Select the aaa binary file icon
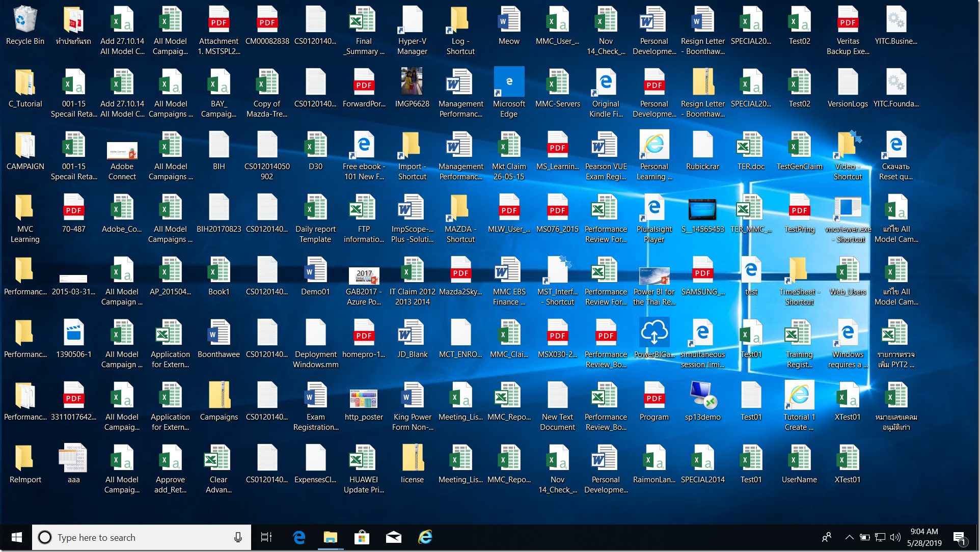980x552 pixels. (x=73, y=463)
